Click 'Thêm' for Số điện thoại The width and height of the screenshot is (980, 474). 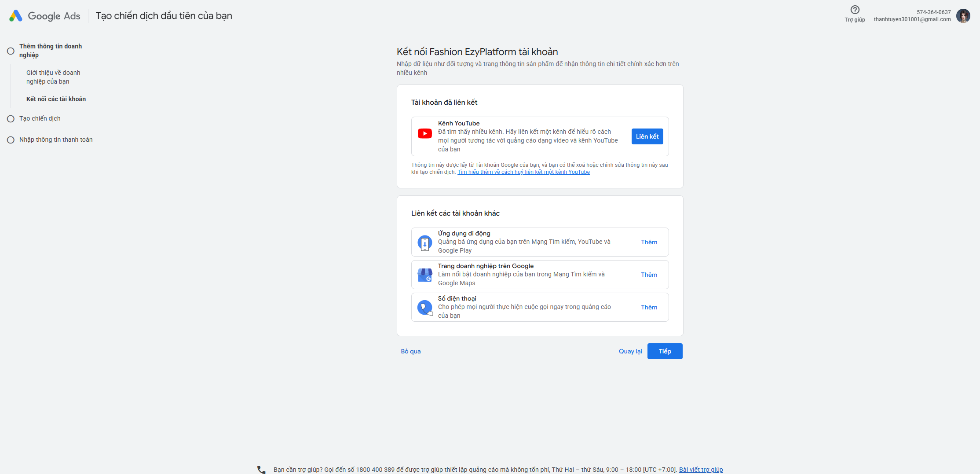(649, 307)
